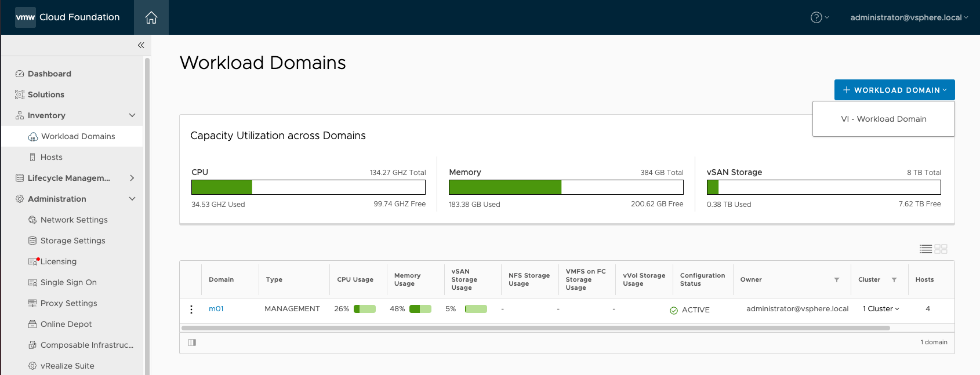Click the '1 domain' footer text

(934, 343)
